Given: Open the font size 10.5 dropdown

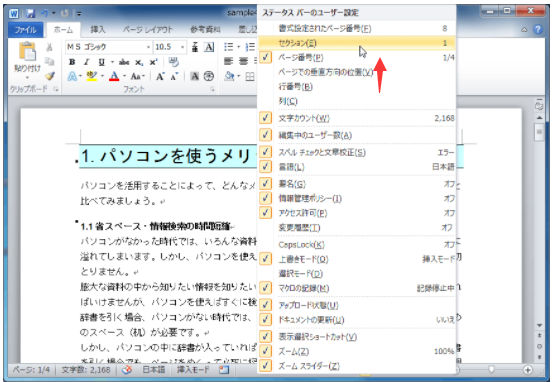Looking at the screenshot, I should click(x=182, y=47).
